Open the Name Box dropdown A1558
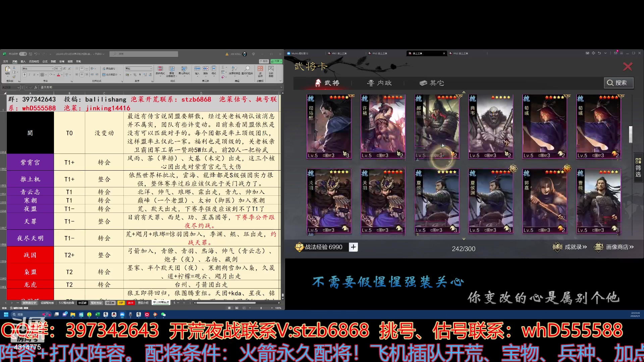Screen dimensions: 644x362 [x=18, y=87]
